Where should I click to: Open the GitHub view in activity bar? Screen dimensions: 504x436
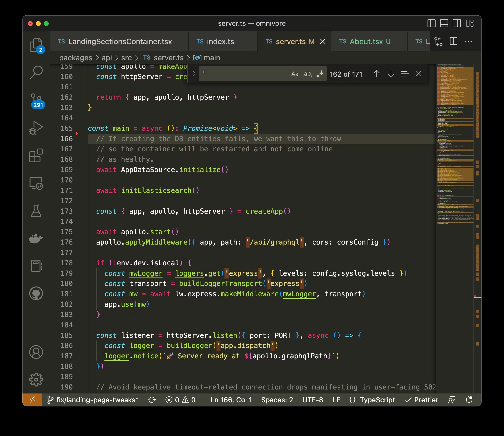[x=36, y=293]
